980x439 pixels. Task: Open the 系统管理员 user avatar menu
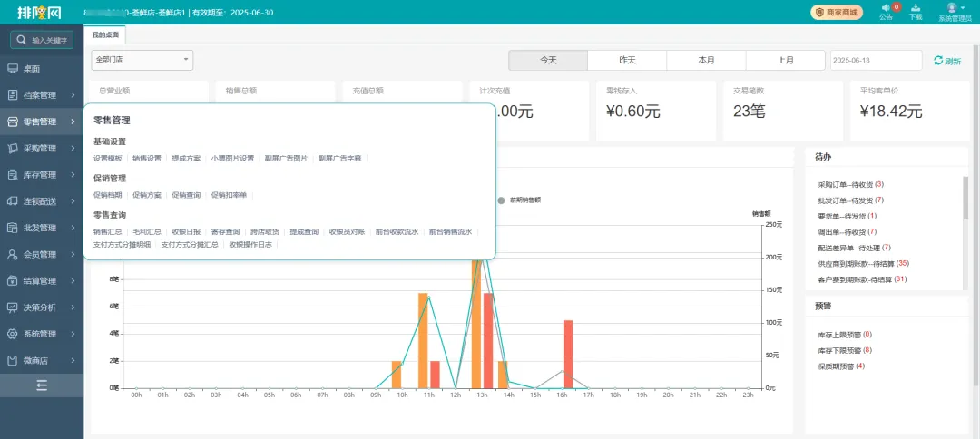952,7
